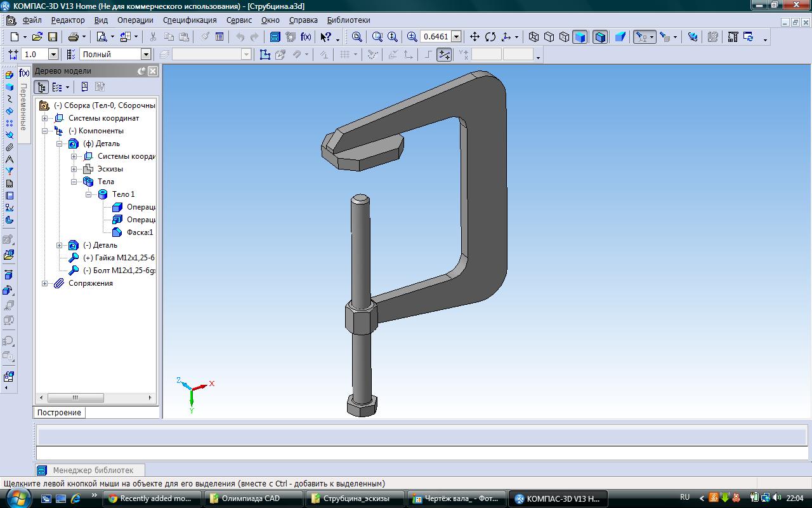Click the tree structure display icon in model tree
This screenshot has width=812, height=508.
pyautogui.click(x=42, y=87)
